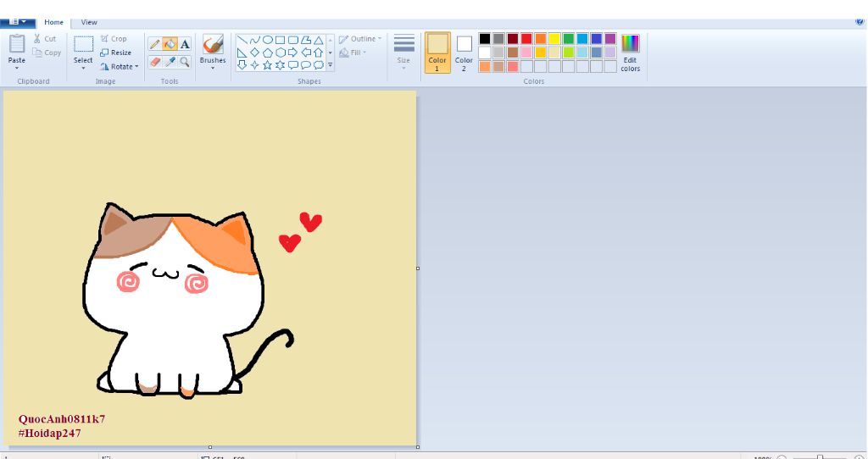This screenshot has height=459, width=868.
Task: Choose the Oval callout shape
Action: coord(305,65)
